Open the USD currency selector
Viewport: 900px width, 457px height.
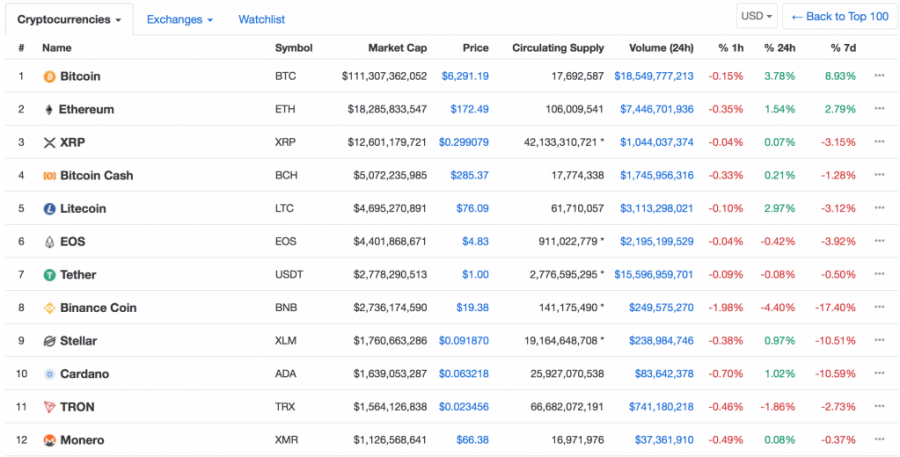click(x=757, y=16)
